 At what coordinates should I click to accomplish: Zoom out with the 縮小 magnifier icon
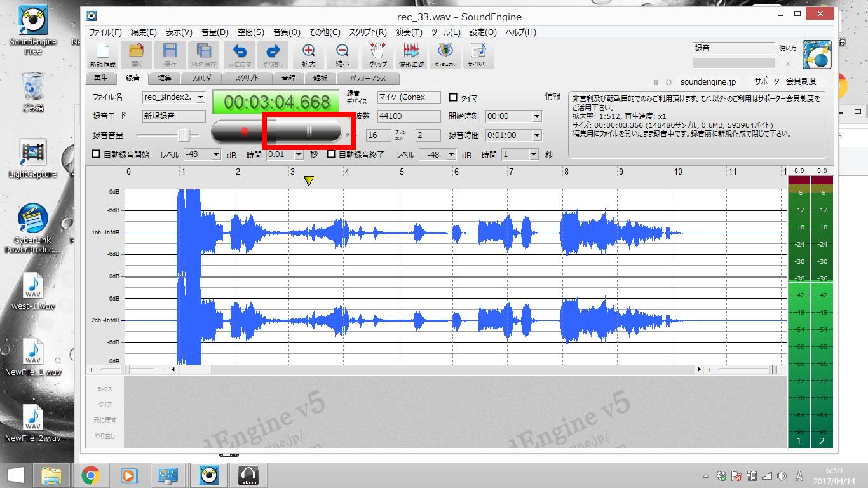(342, 55)
